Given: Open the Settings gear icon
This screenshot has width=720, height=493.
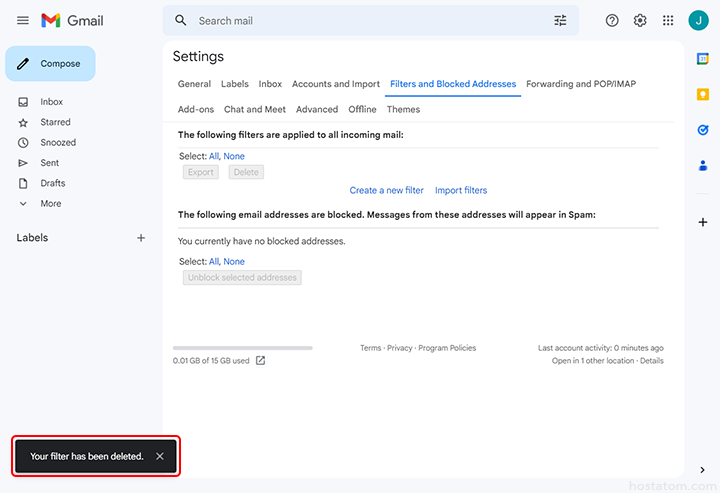Looking at the screenshot, I should 640,21.
